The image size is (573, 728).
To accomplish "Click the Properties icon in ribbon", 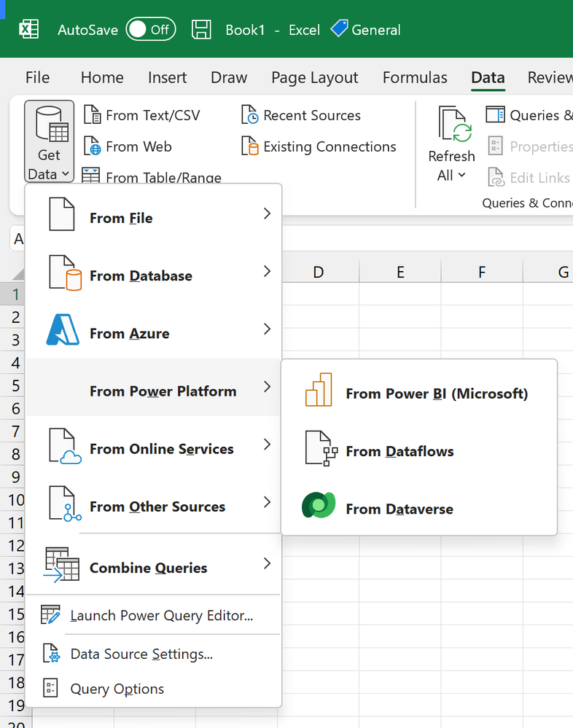I will point(496,146).
